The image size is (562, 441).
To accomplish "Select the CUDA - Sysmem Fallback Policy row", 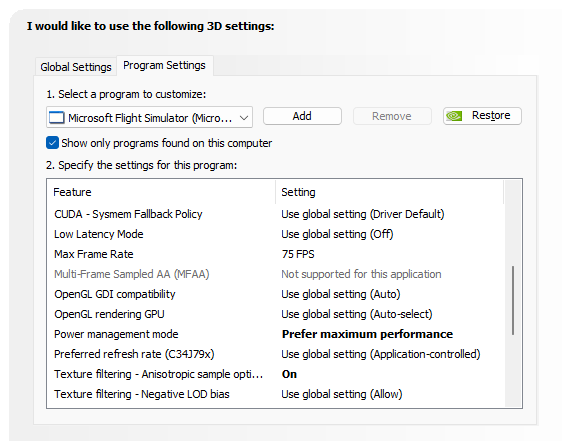I will pos(275,214).
